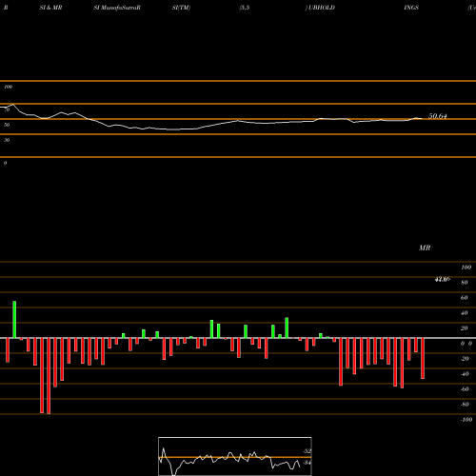Open the mini RSI thumbnail chart
Viewport: 476px width, 476px height.
[235, 456]
